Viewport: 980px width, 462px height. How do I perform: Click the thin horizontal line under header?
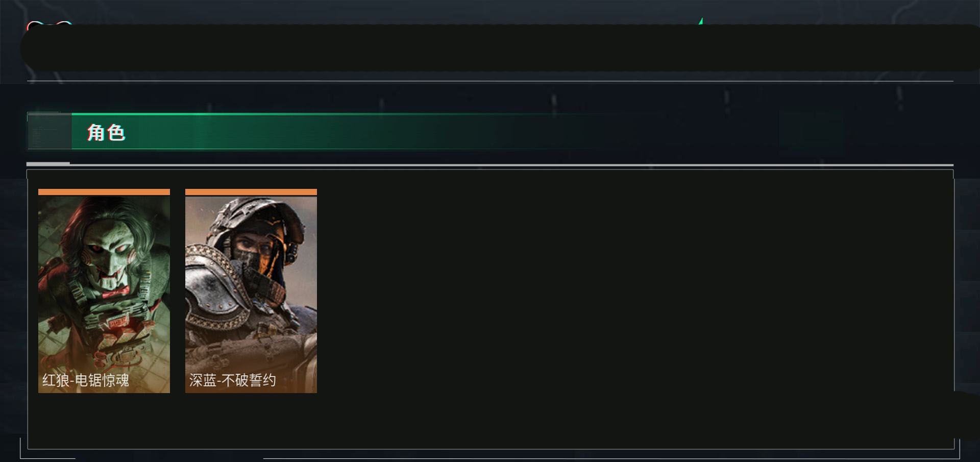point(490,81)
